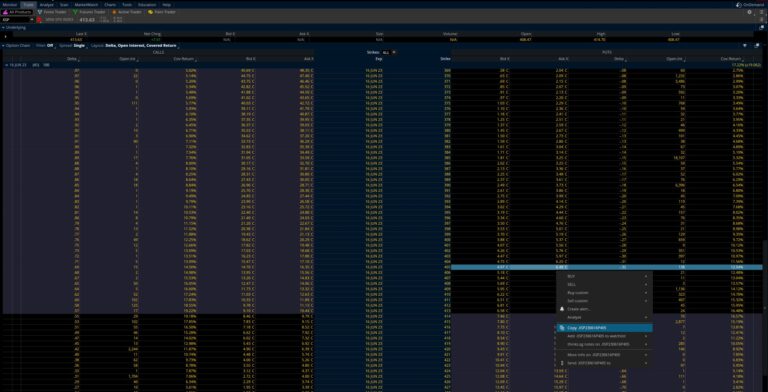Open the Spread Single dropdown
Image resolution: width=768 pixels, height=392 pixels.
click(x=73, y=46)
